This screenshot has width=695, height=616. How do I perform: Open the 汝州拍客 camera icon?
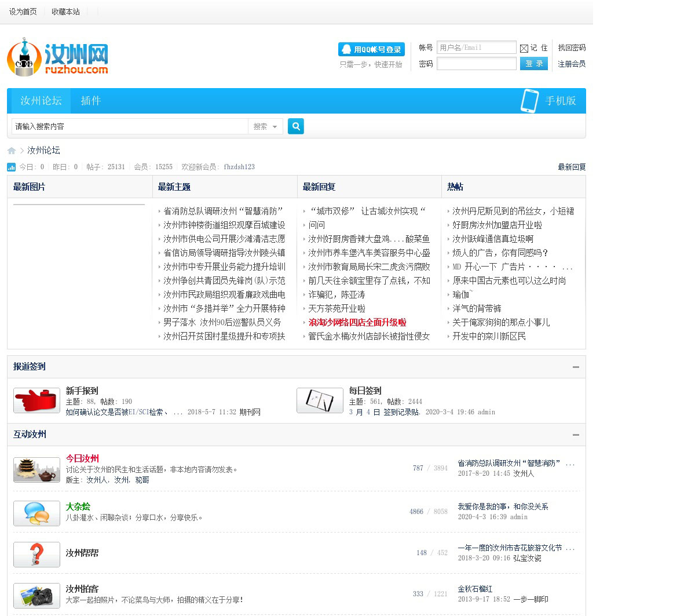(x=36, y=595)
